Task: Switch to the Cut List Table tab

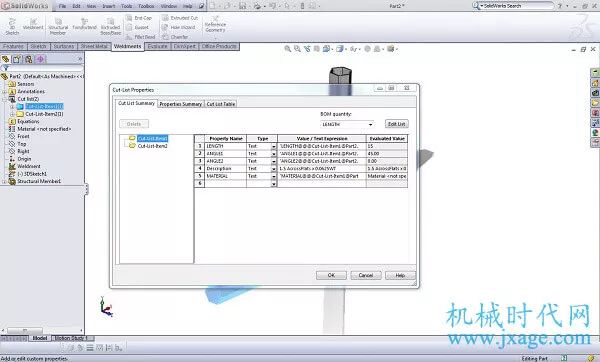Action: click(x=221, y=104)
